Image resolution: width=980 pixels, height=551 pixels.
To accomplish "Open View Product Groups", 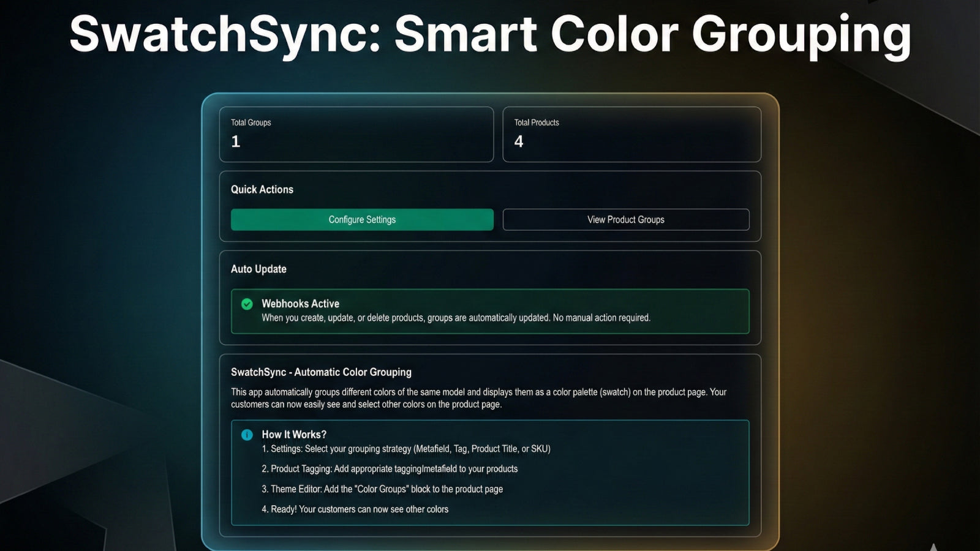I will (x=625, y=220).
